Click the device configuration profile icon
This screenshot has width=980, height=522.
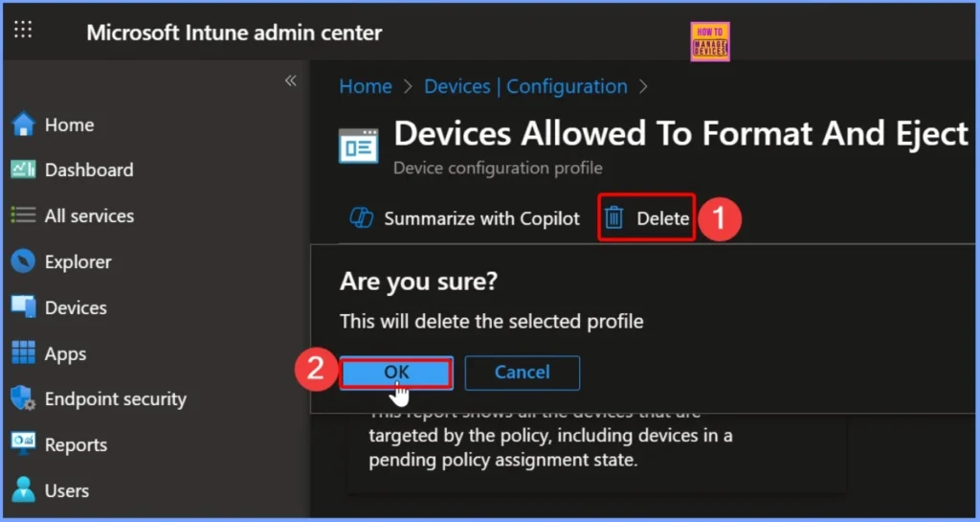(359, 146)
